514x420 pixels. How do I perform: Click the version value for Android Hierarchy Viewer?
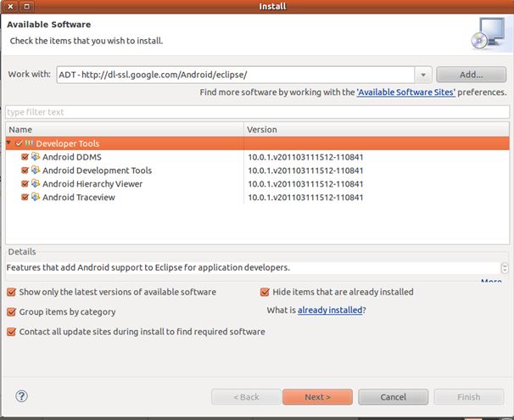[305, 184]
